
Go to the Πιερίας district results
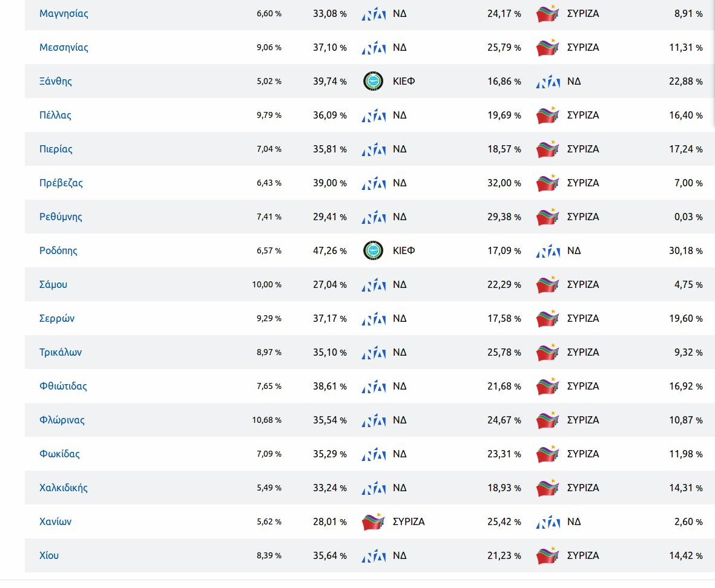click(x=56, y=149)
